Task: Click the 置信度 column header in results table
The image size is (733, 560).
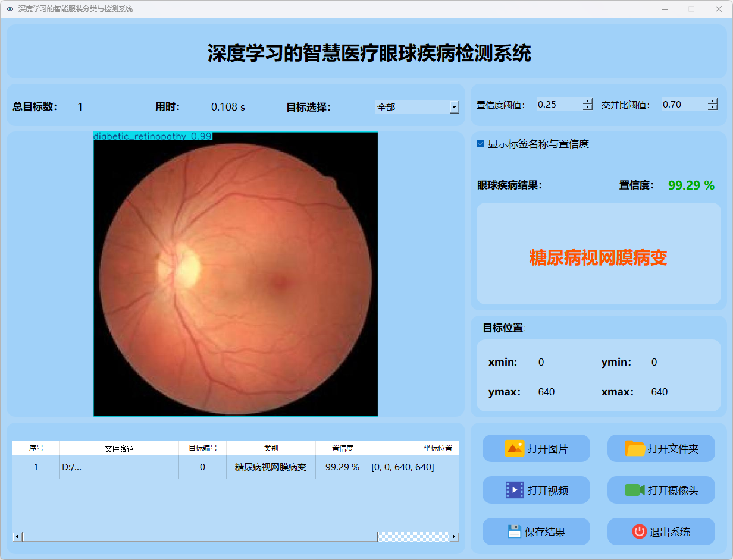Action: pos(342,448)
